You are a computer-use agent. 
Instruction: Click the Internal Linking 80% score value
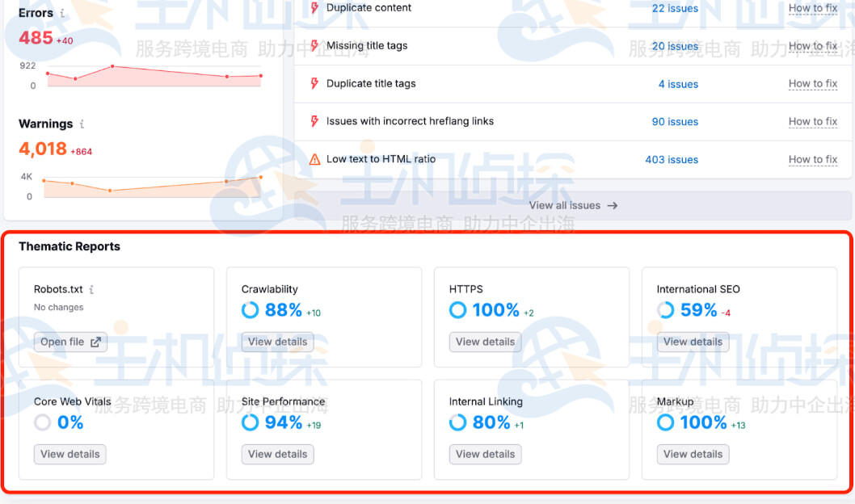(x=491, y=422)
